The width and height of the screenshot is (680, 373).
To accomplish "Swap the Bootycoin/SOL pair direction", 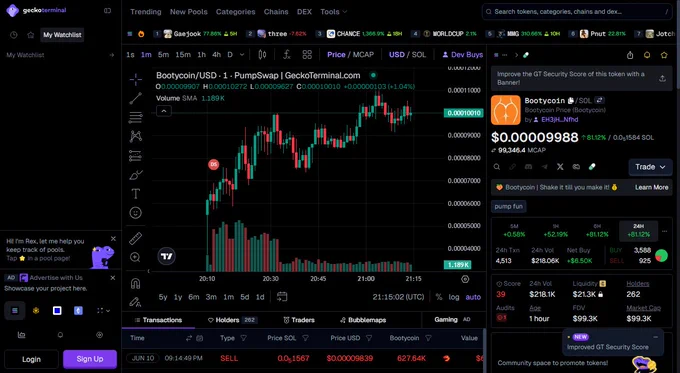I will [599, 100].
